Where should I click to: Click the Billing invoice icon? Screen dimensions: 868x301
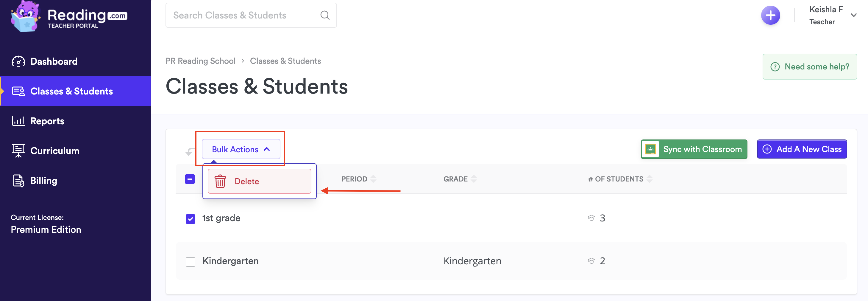pyautogui.click(x=18, y=181)
